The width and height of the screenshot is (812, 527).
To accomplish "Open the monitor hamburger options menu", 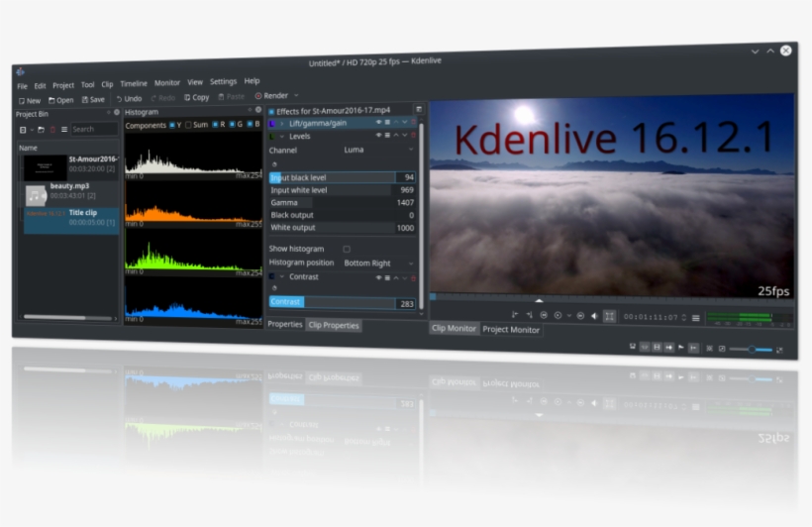I will [x=696, y=318].
